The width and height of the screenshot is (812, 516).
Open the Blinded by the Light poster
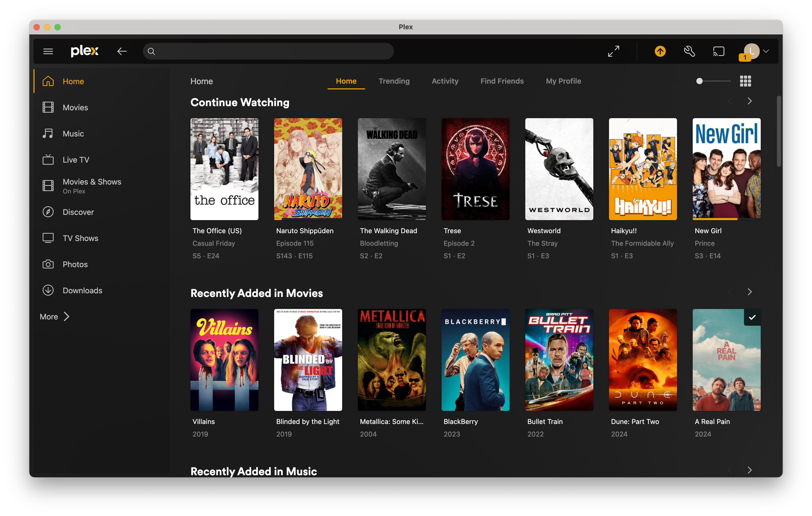(308, 360)
